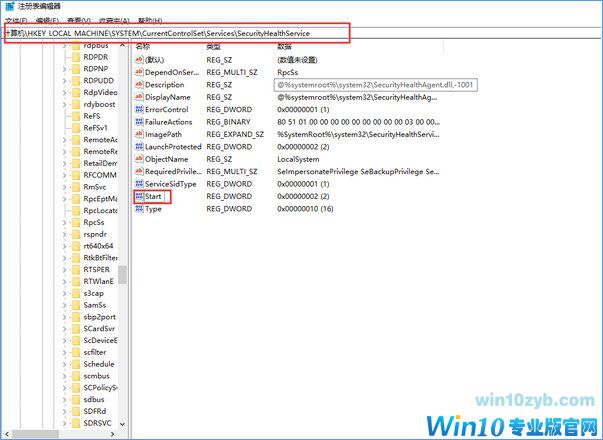
Task: Select the RDPNP key in tree
Action: [x=96, y=69]
